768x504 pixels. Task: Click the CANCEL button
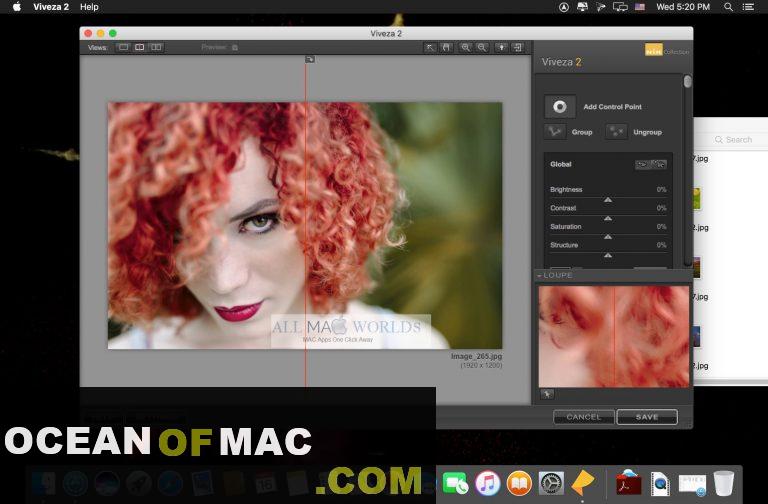(x=583, y=417)
